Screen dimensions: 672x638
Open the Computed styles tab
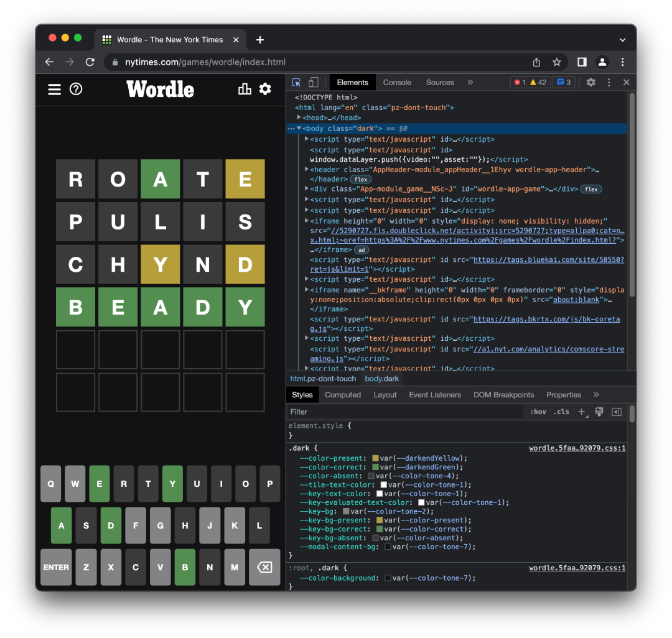[x=343, y=395]
